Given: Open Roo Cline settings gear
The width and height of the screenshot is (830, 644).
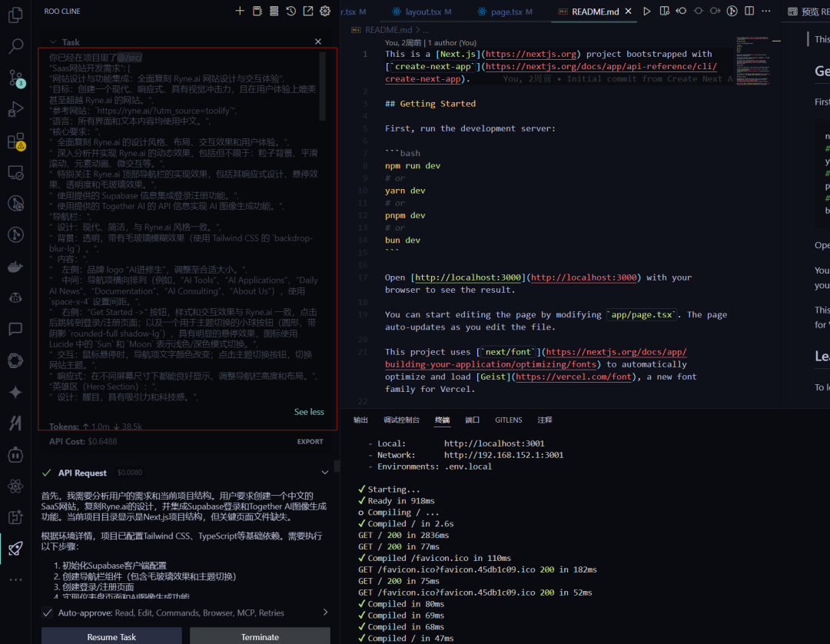Looking at the screenshot, I should click(x=324, y=11).
